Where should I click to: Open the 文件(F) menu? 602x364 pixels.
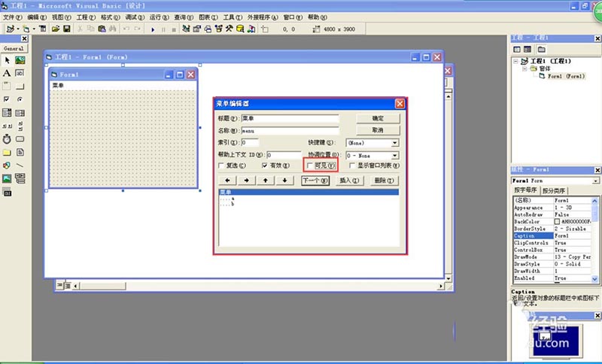tap(12, 17)
